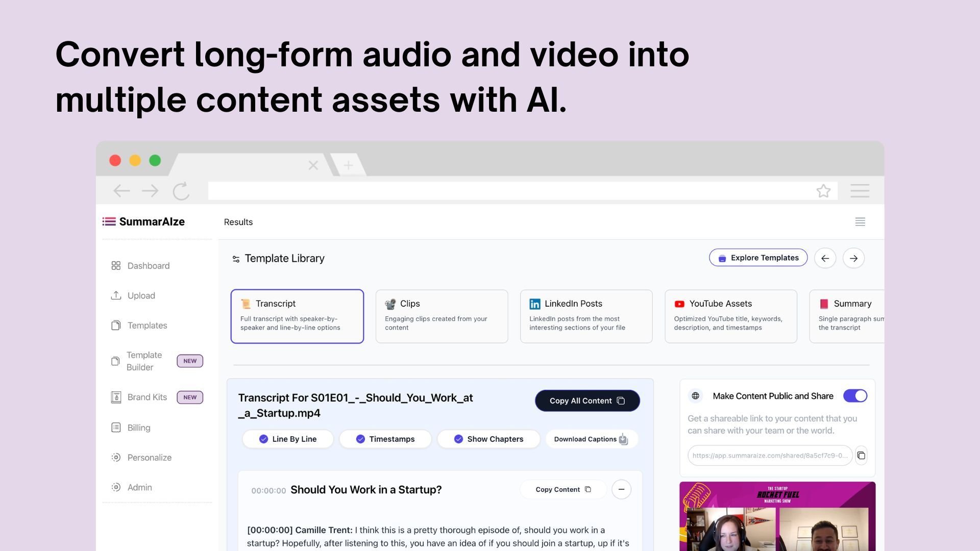The width and height of the screenshot is (980, 551).
Task: Click the Dashboard icon in sidebar
Action: pos(116,265)
